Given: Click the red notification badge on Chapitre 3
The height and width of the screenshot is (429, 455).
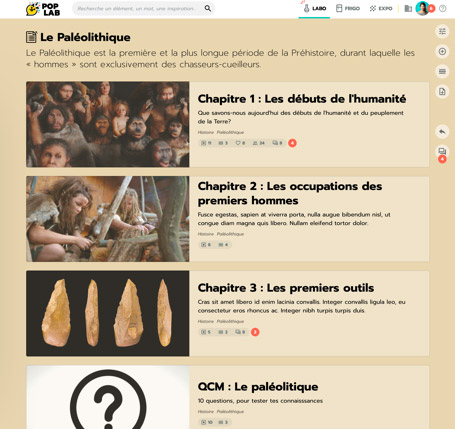Looking at the screenshot, I should (x=255, y=332).
